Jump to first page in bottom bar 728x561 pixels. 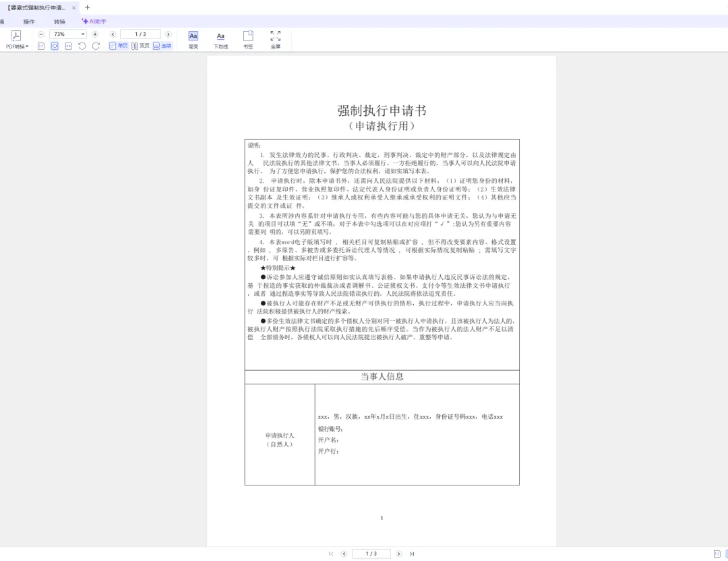[330, 554]
